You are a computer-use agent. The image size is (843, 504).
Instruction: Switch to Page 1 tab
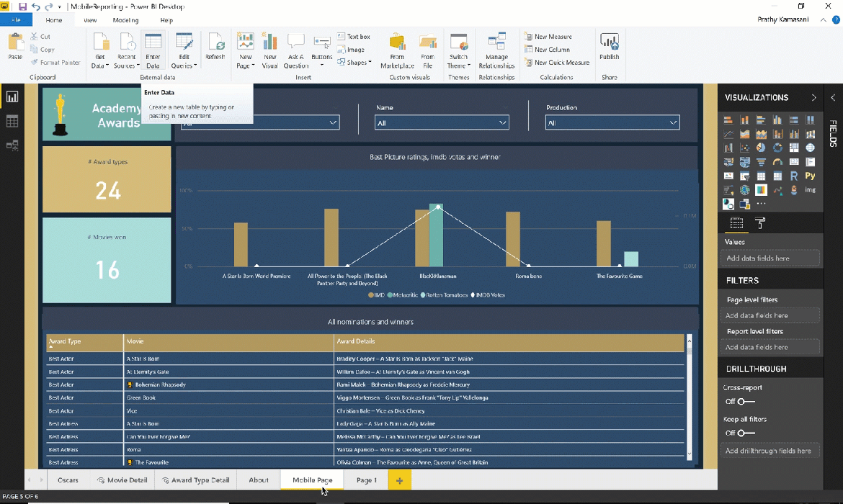(367, 480)
